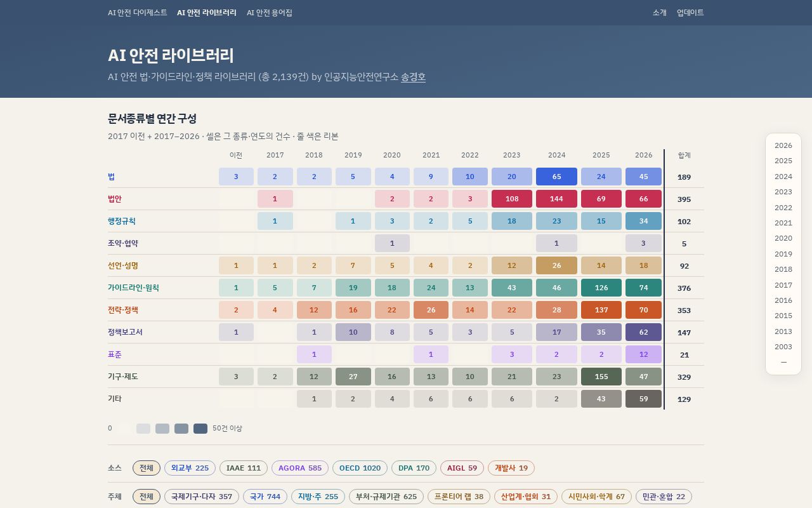Click the 기타 row label

click(x=115, y=399)
